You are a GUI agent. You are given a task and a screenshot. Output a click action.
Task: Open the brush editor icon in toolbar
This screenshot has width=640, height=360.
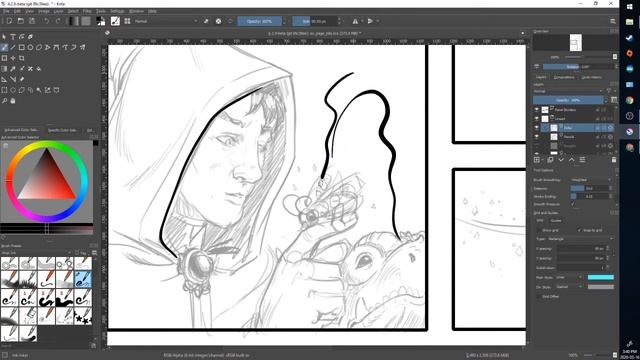[116, 21]
